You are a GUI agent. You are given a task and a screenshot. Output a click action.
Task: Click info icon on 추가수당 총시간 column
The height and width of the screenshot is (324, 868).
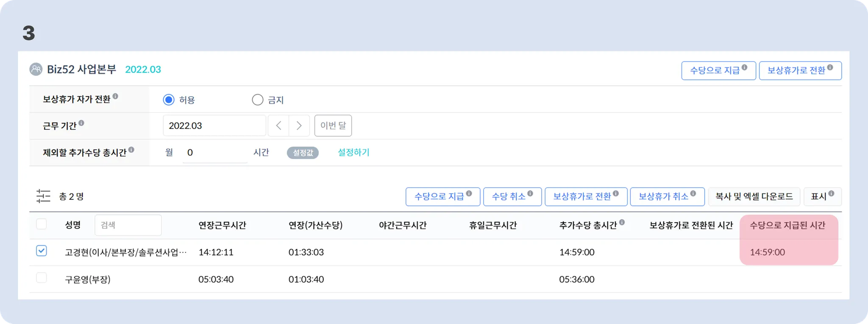(622, 222)
